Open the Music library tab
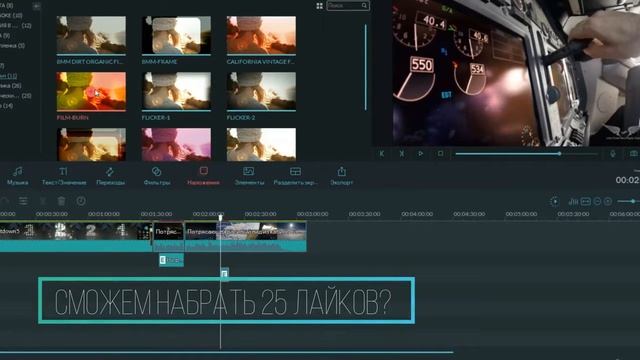640x360 pixels. 18,176
